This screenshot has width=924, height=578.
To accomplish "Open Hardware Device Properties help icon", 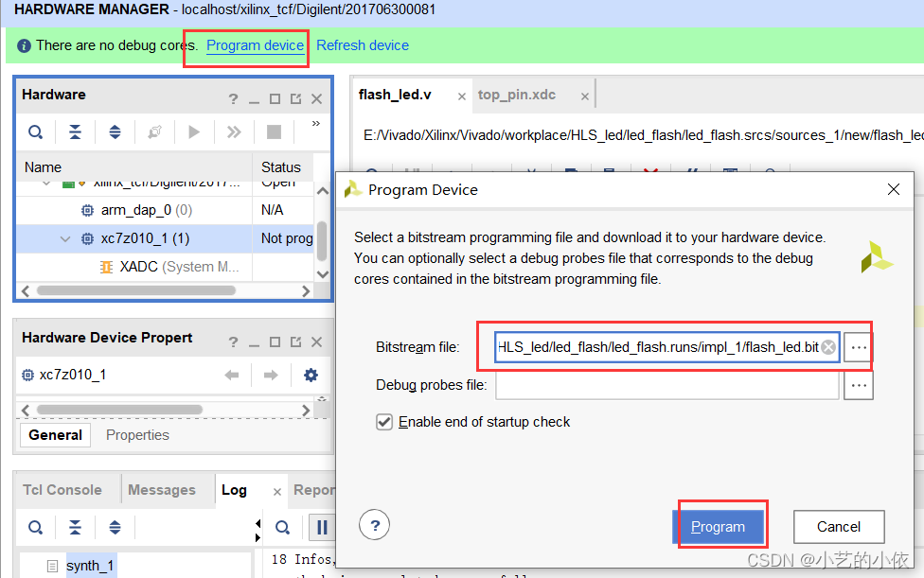I will pyautogui.click(x=233, y=342).
